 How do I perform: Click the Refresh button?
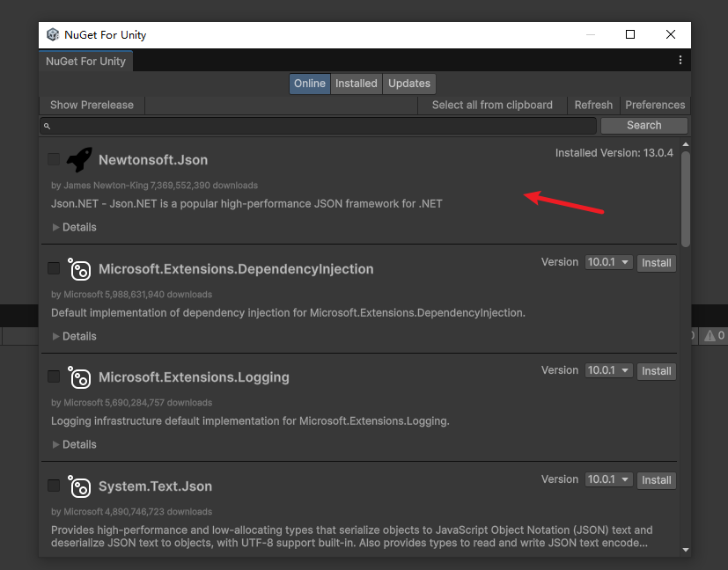(x=593, y=106)
